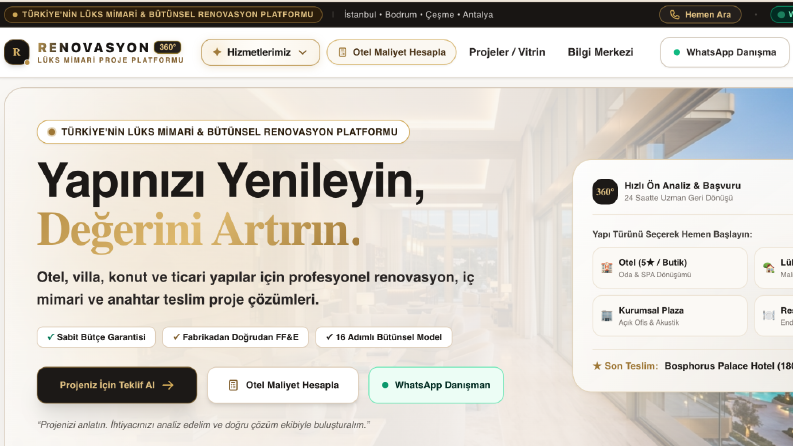The image size is (793, 446).
Task: Click the phone icon in Hemen Ara
Action: pos(675,15)
